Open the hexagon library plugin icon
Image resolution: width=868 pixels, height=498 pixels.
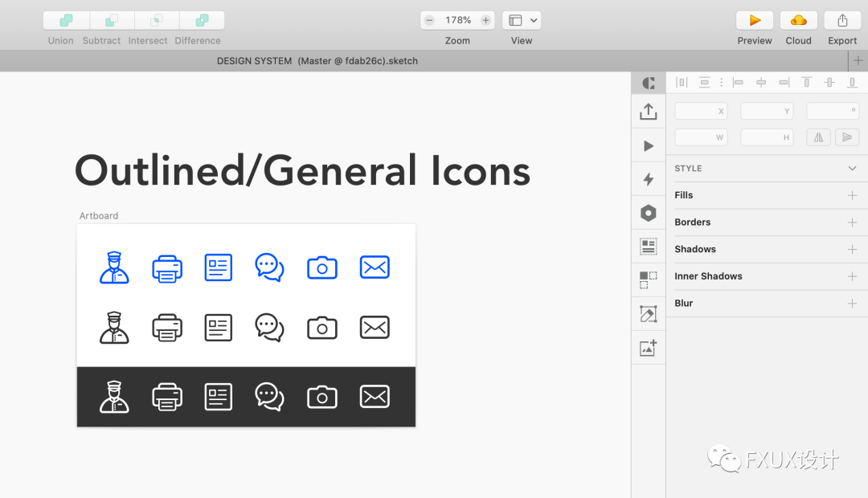pos(649,213)
